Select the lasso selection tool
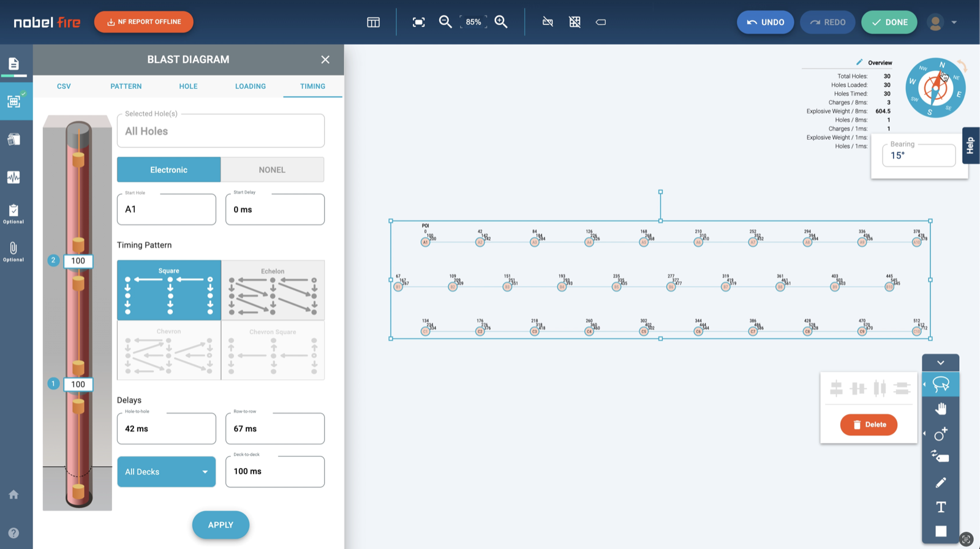Viewport: 980px width, 549px height. 941,384
